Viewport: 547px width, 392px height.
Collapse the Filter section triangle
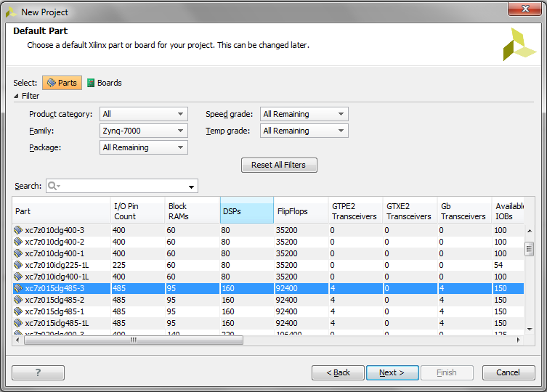pyautogui.click(x=16, y=96)
